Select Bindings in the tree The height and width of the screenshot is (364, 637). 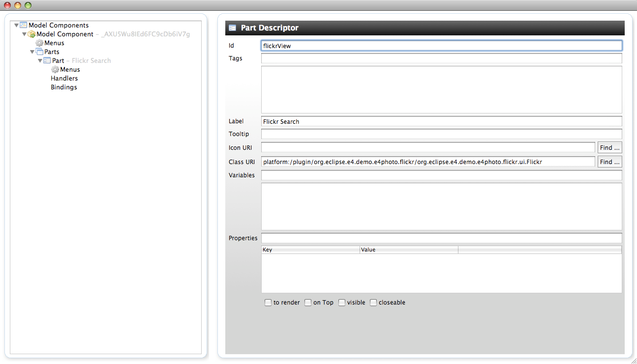point(64,87)
